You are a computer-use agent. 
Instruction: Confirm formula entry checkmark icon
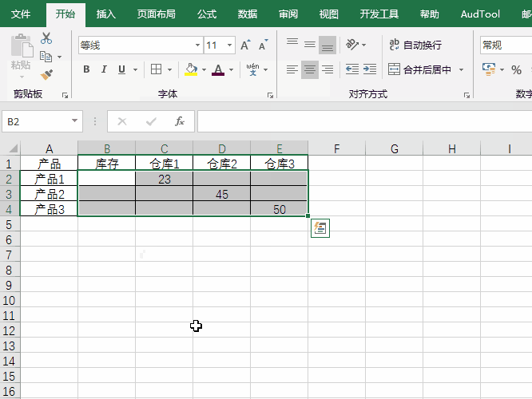click(151, 121)
